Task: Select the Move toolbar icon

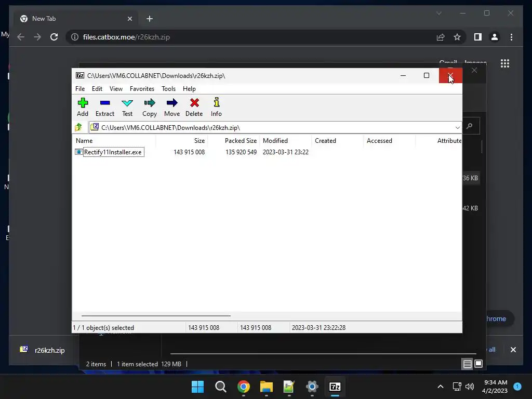Action: pyautogui.click(x=172, y=107)
